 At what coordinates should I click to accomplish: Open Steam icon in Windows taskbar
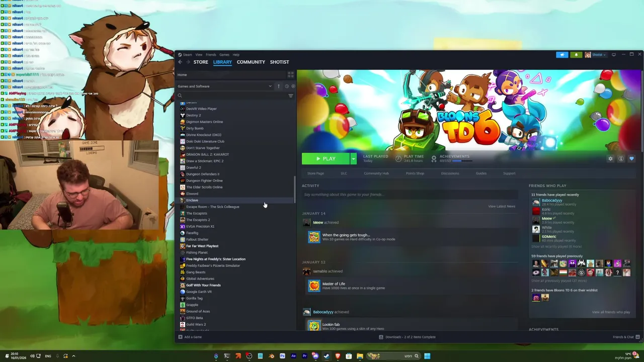(327, 356)
